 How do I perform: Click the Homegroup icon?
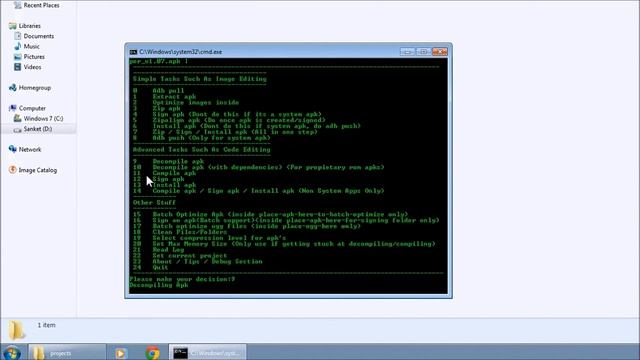coord(13,88)
